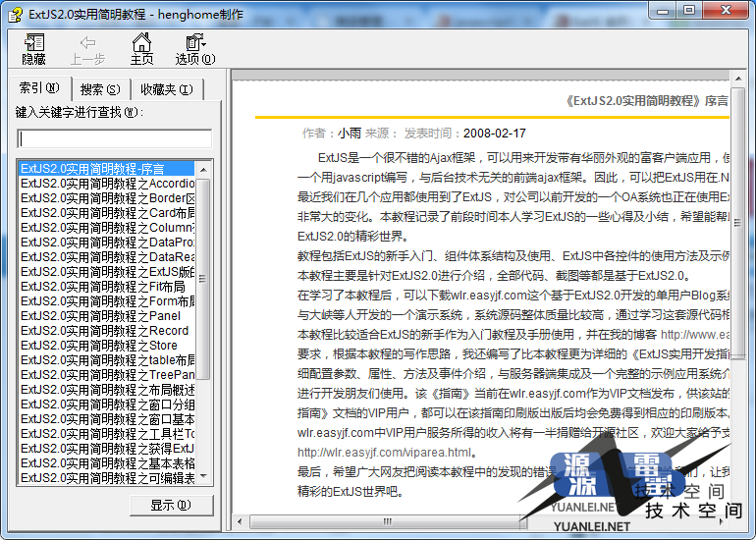The height and width of the screenshot is (540, 756).
Task: Select the Card布局 index entry
Action: [x=107, y=213]
